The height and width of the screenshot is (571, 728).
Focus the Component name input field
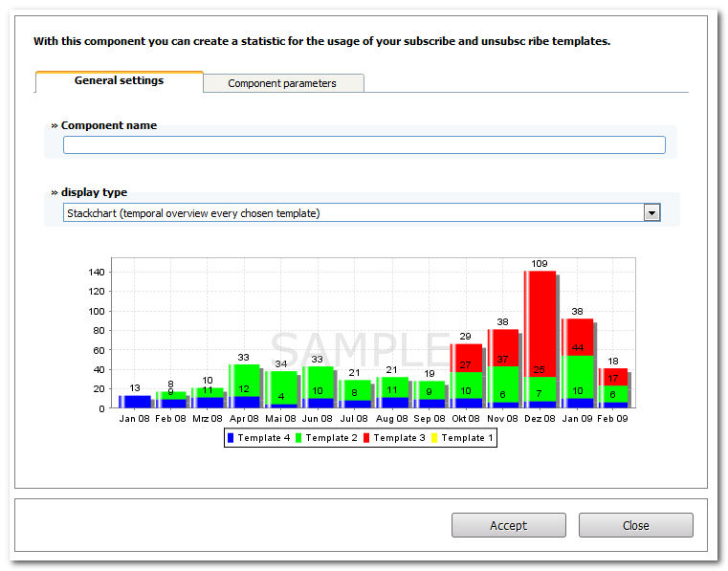tap(364, 144)
